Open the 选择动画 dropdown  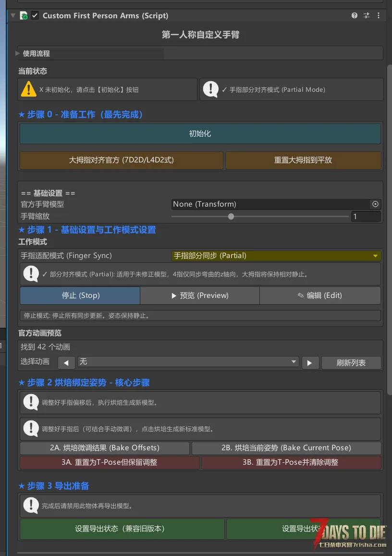(188, 362)
